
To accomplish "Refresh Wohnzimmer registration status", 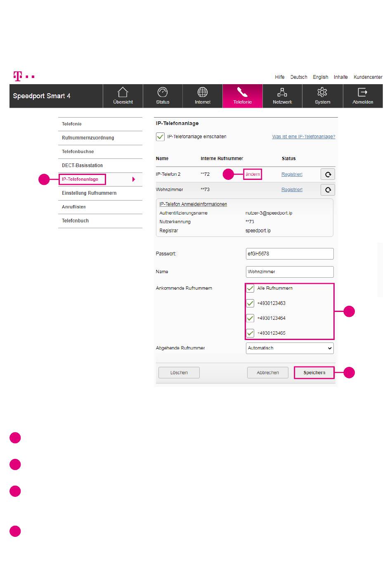I will pyautogui.click(x=328, y=189).
